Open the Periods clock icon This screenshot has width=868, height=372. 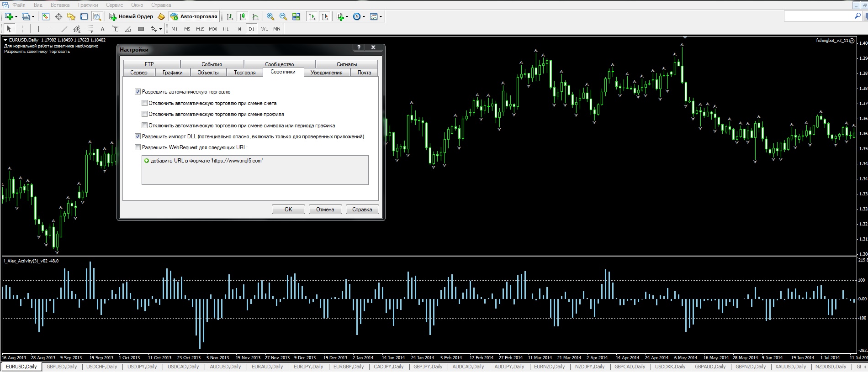coord(357,16)
